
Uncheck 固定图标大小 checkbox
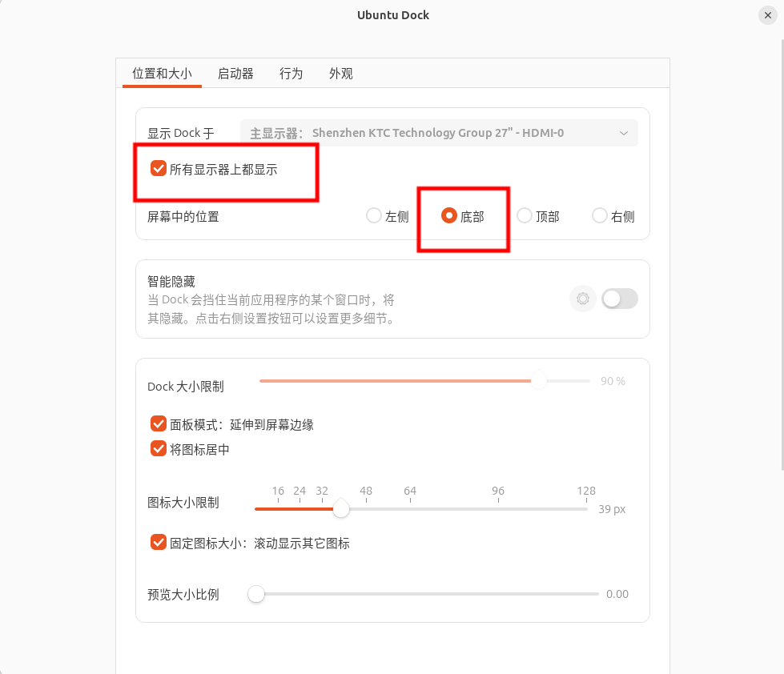pyautogui.click(x=159, y=543)
